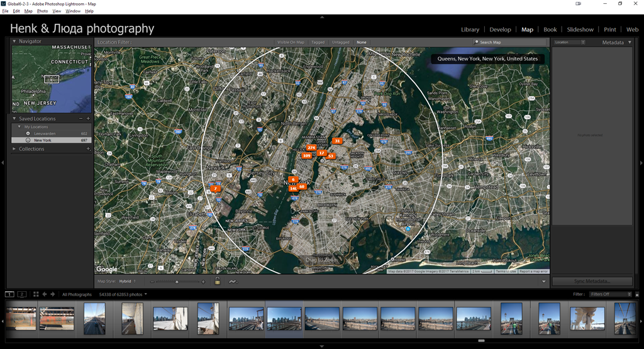Select the highlighted skyline thumbnail in filmstrip
The height and width of the screenshot is (349, 644).
tap(284, 319)
